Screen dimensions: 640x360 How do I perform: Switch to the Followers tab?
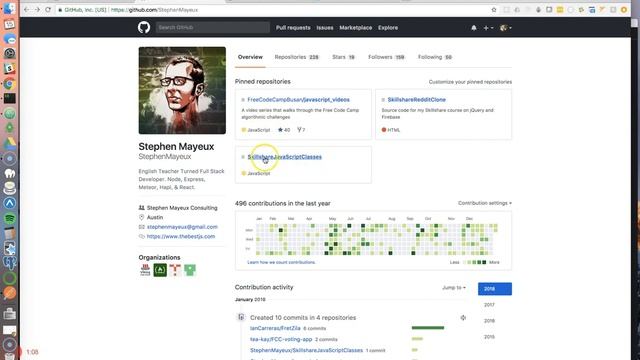386,57
